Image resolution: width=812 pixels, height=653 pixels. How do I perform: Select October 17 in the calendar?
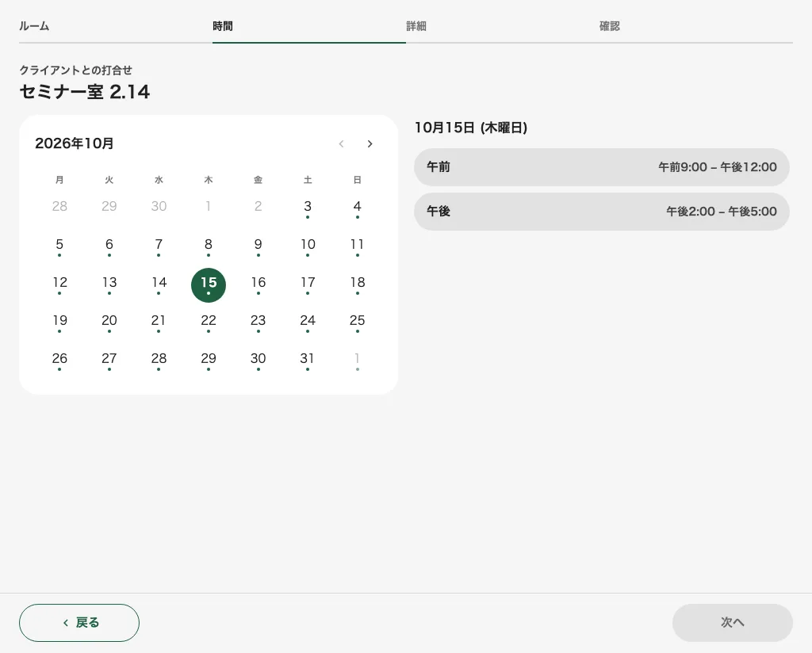click(308, 285)
